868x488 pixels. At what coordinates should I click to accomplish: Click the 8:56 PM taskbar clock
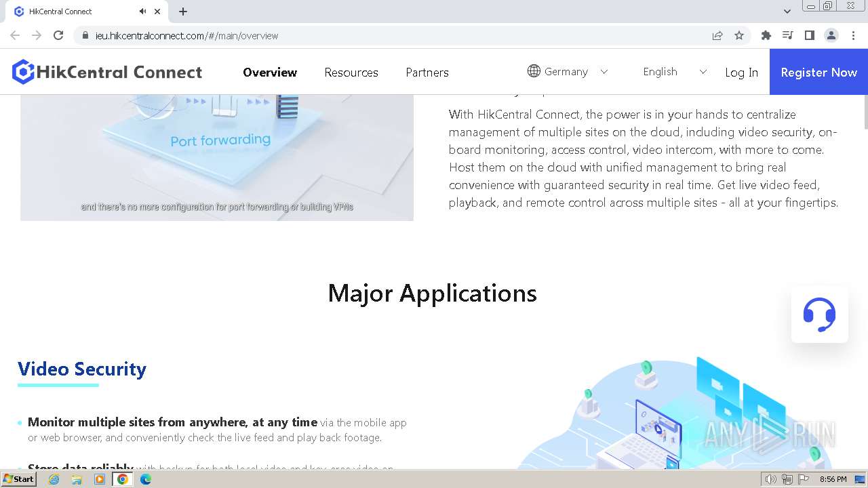tap(833, 479)
